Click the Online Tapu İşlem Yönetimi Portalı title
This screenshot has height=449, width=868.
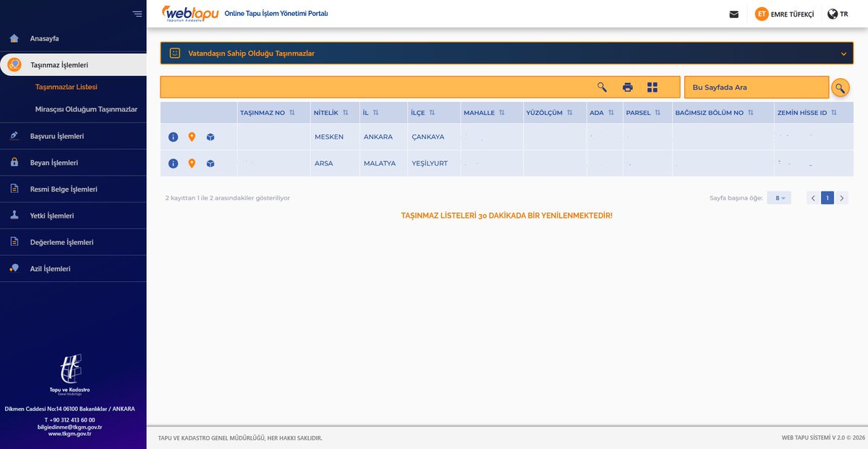tap(276, 14)
